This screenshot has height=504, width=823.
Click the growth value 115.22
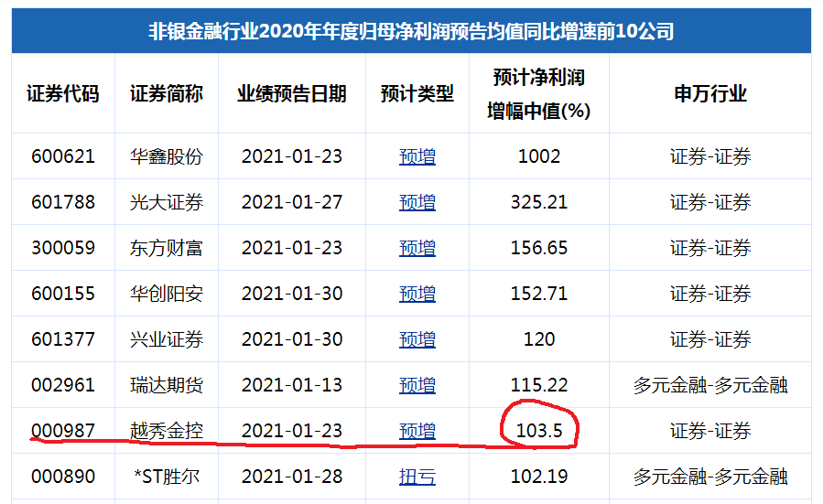pos(539,385)
